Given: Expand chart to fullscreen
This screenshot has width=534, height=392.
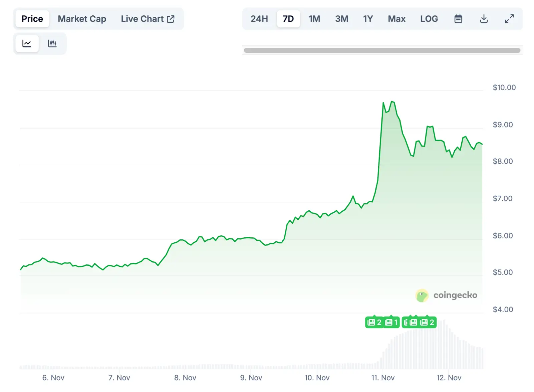Looking at the screenshot, I should click(509, 19).
